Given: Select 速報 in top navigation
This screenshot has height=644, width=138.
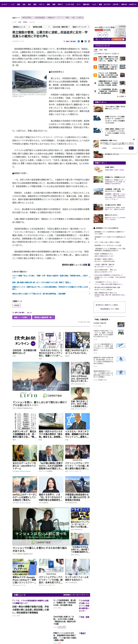Looking at the screenshot, I should pos(18,4).
